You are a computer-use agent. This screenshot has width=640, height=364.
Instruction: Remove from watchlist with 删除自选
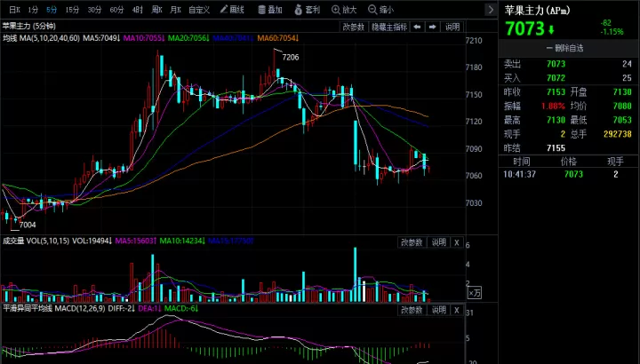click(x=564, y=48)
